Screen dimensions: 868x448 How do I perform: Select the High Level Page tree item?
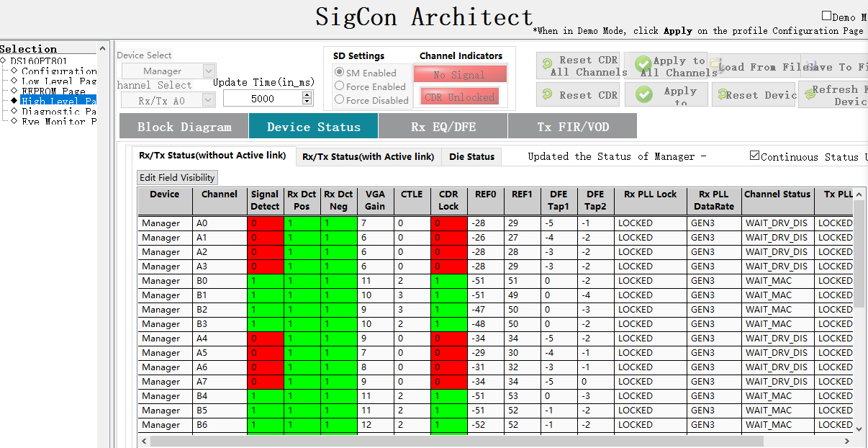click(59, 102)
